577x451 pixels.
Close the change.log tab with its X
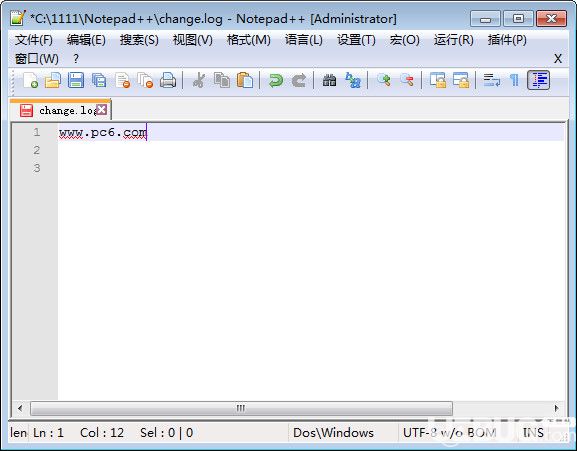(x=102, y=110)
